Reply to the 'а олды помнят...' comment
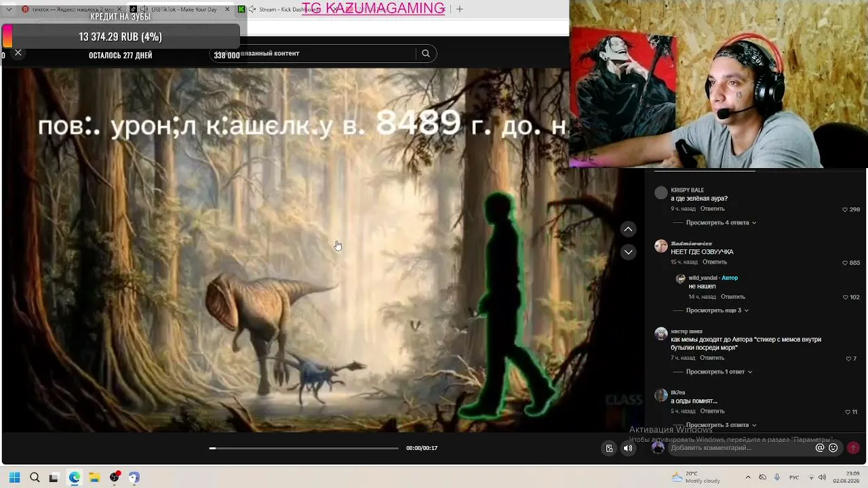The image size is (868, 488). 712,411
